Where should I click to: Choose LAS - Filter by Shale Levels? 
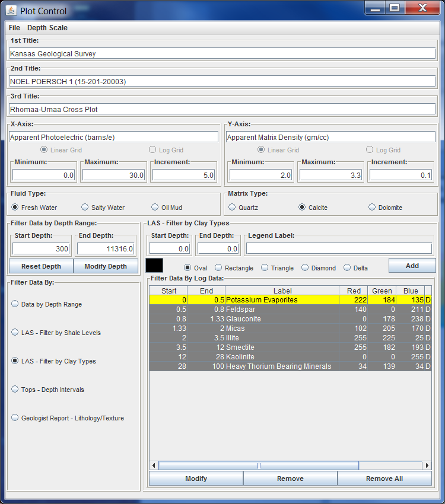(x=56, y=333)
